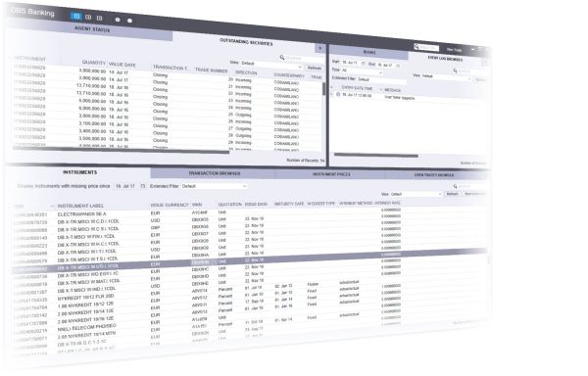Open the View dropdown in Outstanding Securities
The height and width of the screenshot is (376, 588).
pyautogui.click(x=271, y=66)
